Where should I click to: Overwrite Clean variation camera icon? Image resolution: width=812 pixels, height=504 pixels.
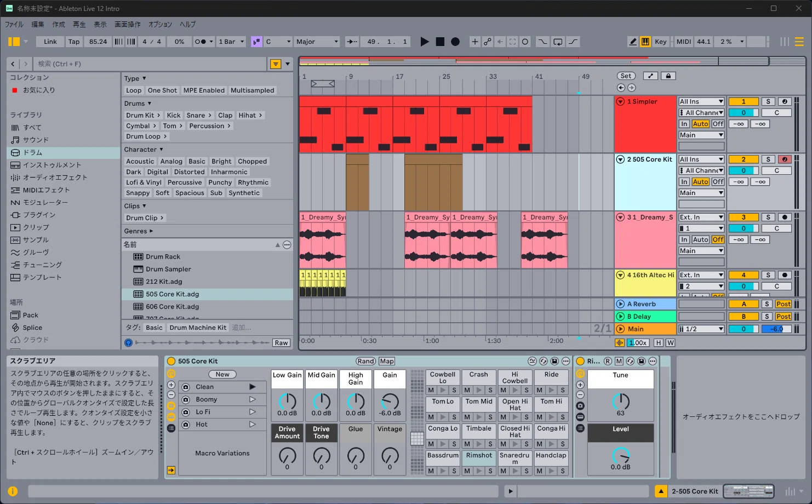tap(186, 387)
